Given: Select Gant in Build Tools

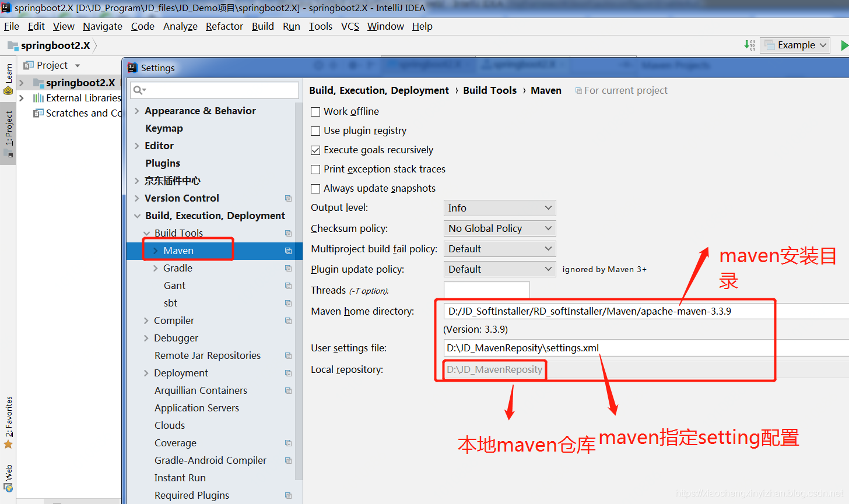Looking at the screenshot, I should tap(174, 286).
